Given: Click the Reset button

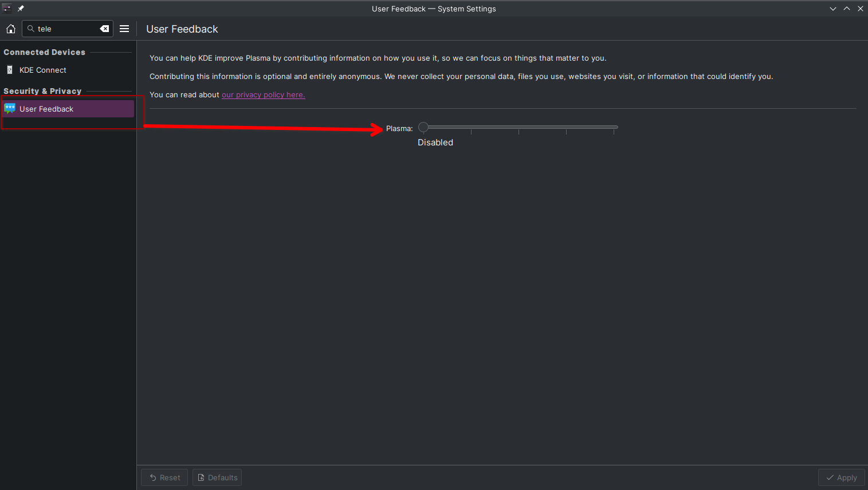Looking at the screenshot, I should pyautogui.click(x=164, y=477).
